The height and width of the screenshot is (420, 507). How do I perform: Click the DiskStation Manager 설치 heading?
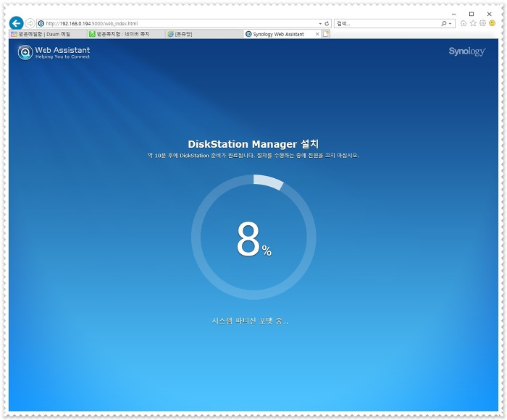click(253, 144)
